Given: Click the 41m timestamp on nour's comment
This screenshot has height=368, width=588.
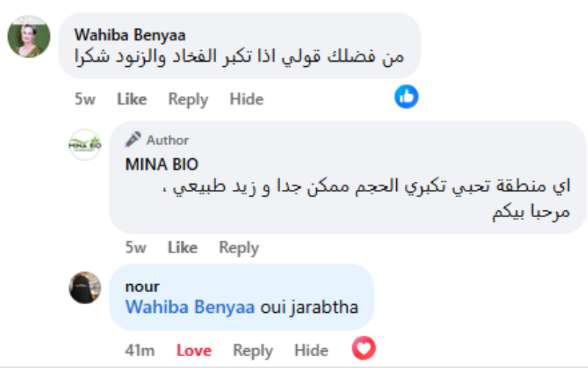Looking at the screenshot, I should (138, 350).
